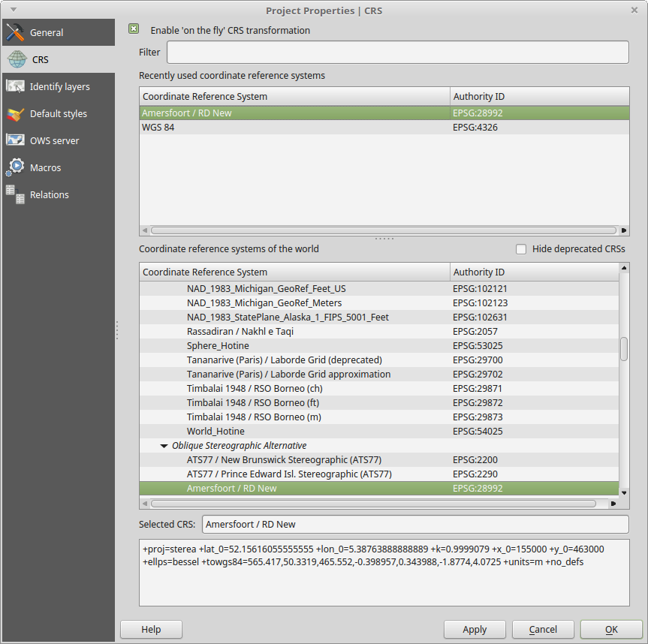Collapse the Oblique Stereographic Alternative group

pyautogui.click(x=164, y=446)
